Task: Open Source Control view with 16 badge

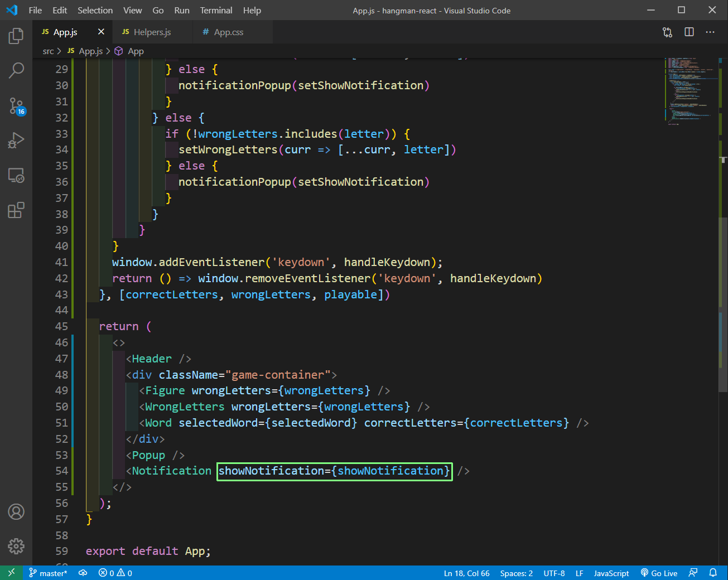Action: (16, 105)
